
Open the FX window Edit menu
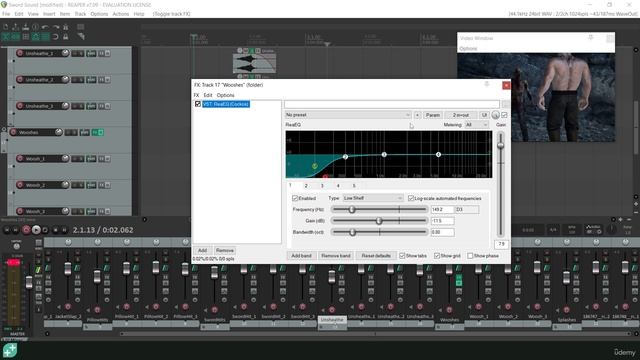click(208, 95)
